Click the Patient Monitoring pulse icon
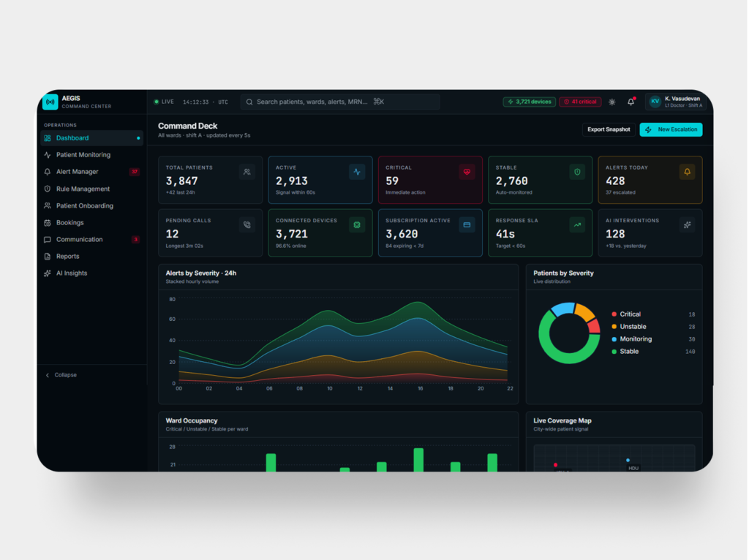 [x=48, y=155]
